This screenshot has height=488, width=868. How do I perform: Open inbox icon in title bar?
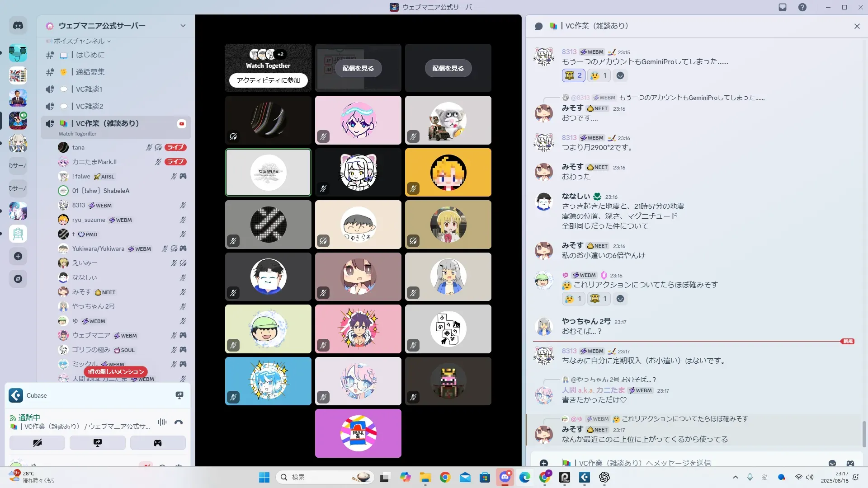[783, 7]
